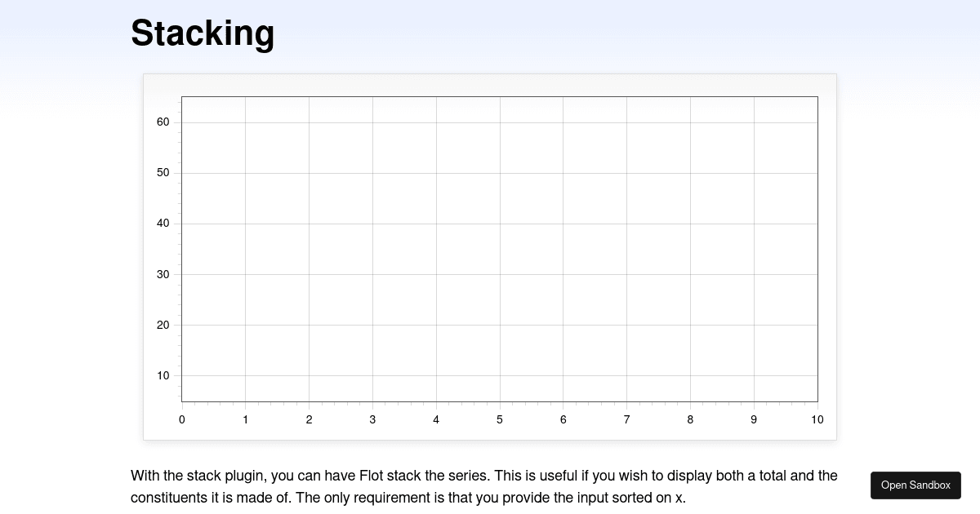Click the y-axis label 10
The height and width of the screenshot is (514, 980).
pyautogui.click(x=163, y=376)
